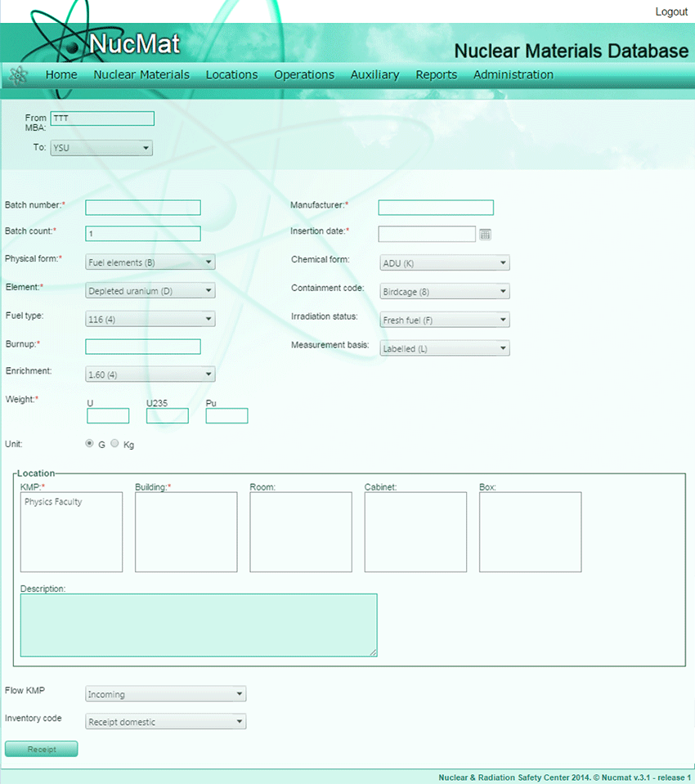The image size is (695, 784).
Task: Click the U235 weight input field
Action: pos(168,416)
